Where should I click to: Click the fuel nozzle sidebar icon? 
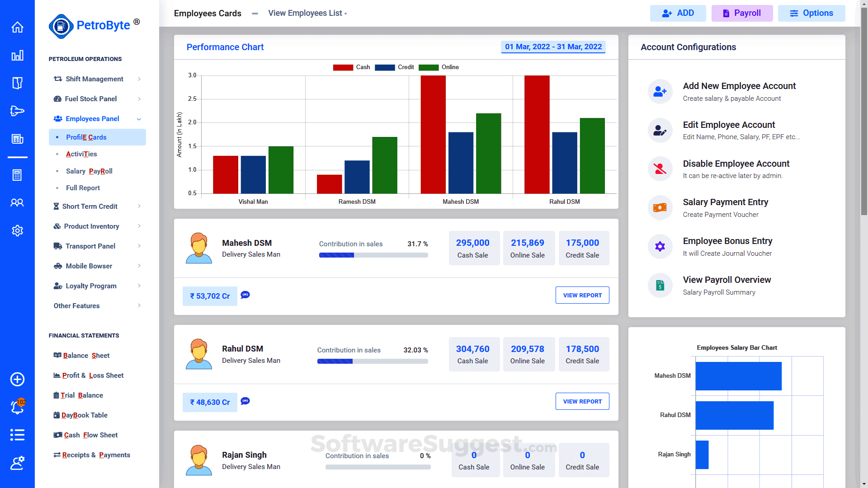pyautogui.click(x=17, y=111)
